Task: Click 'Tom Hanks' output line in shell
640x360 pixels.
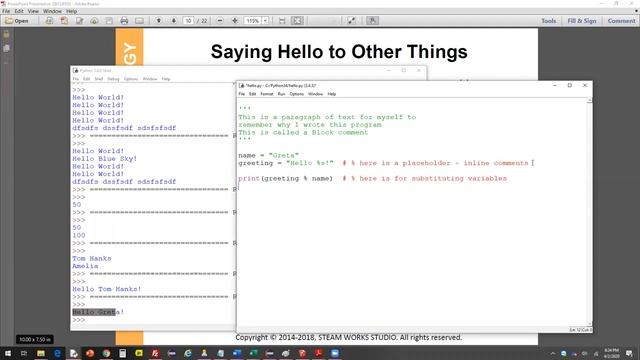Action: click(x=92, y=258)
